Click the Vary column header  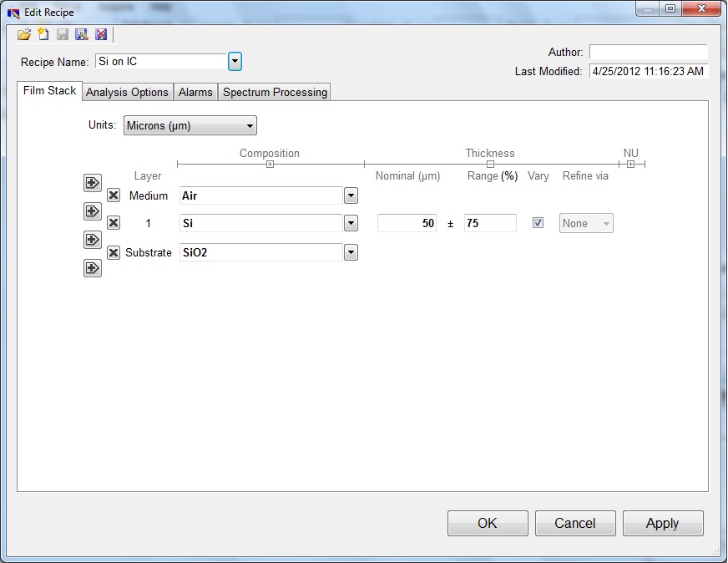pyautogui.click(x=538, y=176)
